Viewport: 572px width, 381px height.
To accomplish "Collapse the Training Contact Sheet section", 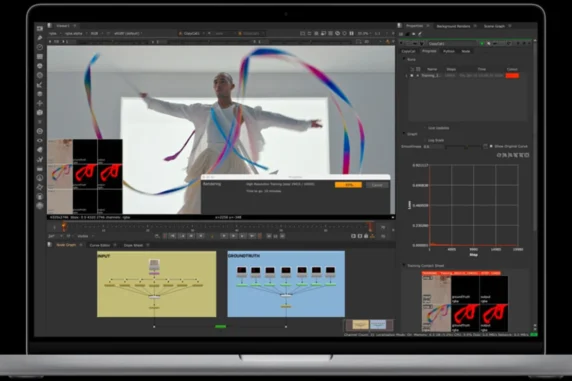I will point(404,266).
